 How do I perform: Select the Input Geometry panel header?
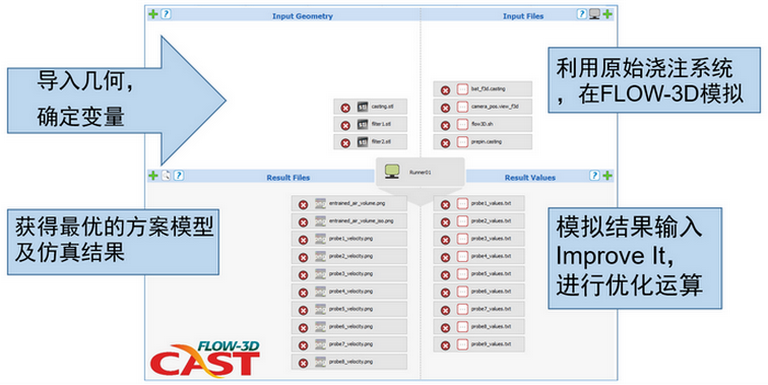pyautogui.click(x=302, y=16)
